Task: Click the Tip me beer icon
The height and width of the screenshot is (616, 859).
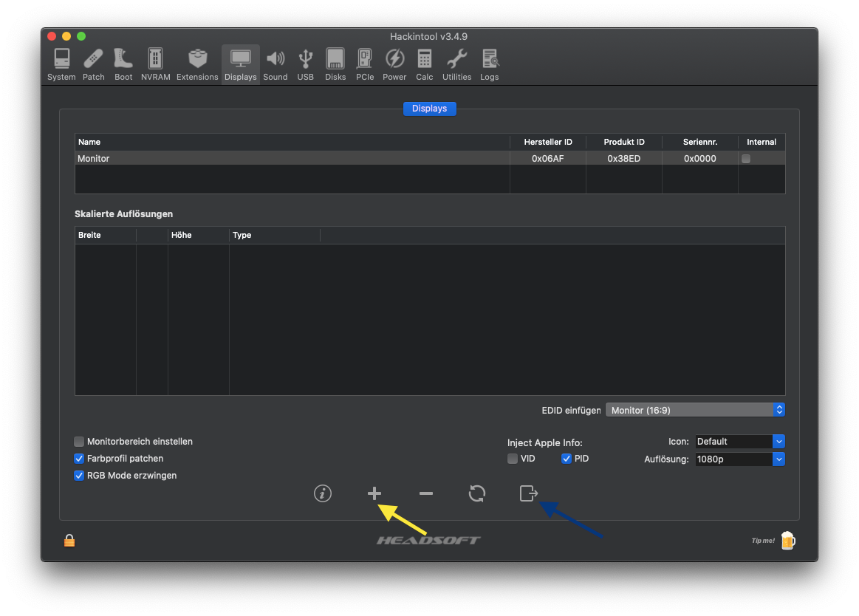Action: pos(788,541)
